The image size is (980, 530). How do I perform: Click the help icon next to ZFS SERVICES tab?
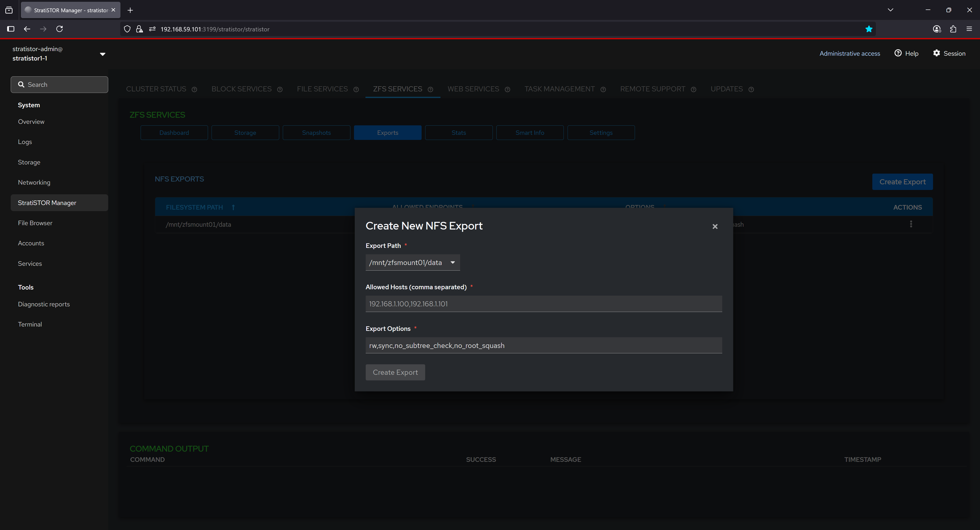pos(430,89)
